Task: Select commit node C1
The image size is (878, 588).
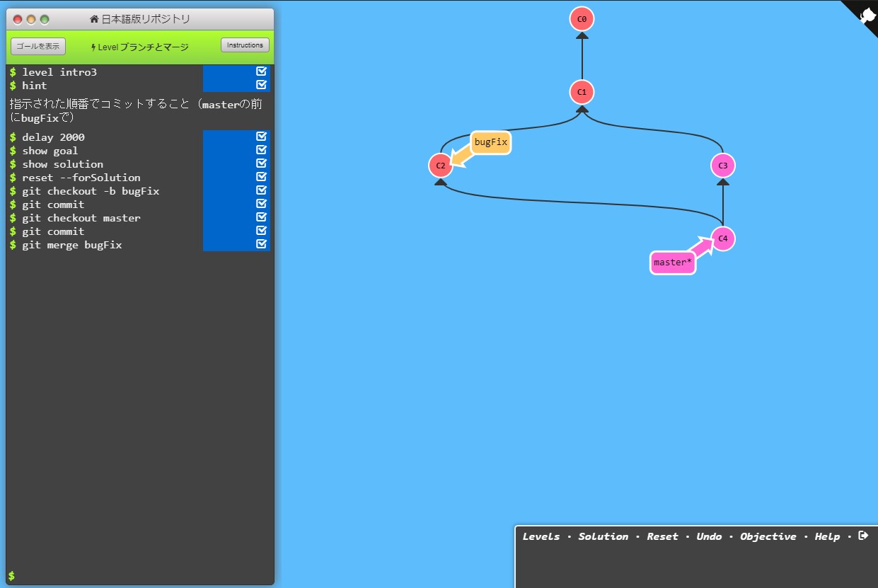Action: (x=582, y=92)
